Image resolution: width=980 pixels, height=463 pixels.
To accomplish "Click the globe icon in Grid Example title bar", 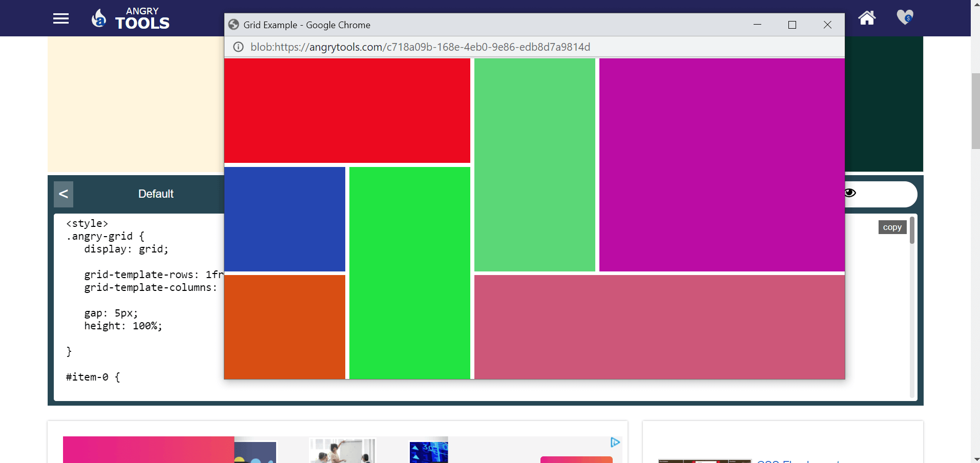I will coord(234,25).
